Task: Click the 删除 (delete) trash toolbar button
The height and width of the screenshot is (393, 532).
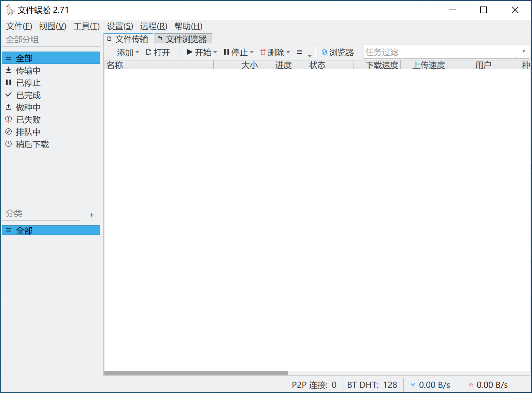Action: pos(272,52)
